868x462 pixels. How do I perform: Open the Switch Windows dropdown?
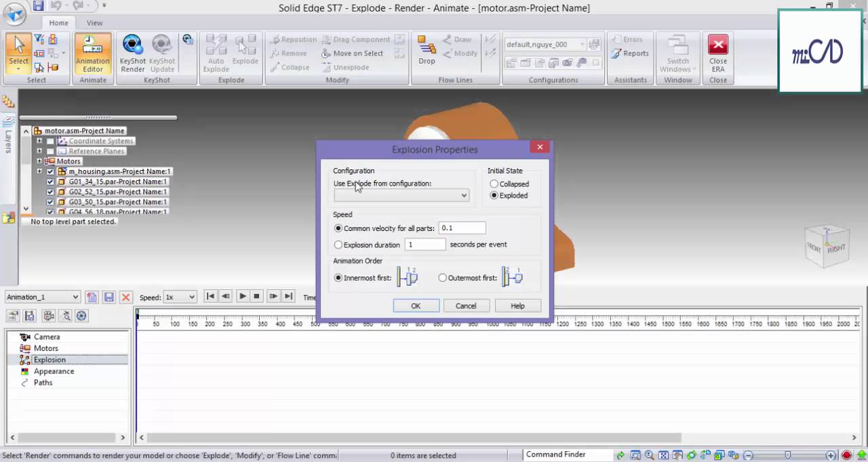tap(677, 54)
